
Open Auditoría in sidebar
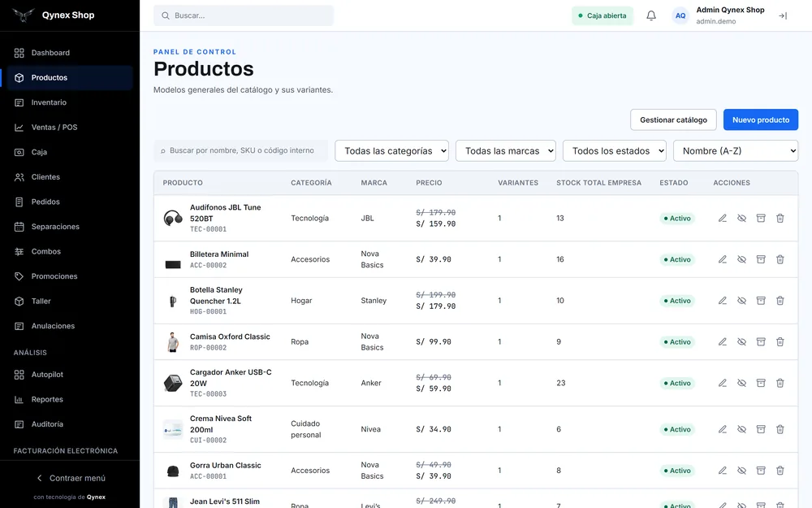click(x=70, y=424)
